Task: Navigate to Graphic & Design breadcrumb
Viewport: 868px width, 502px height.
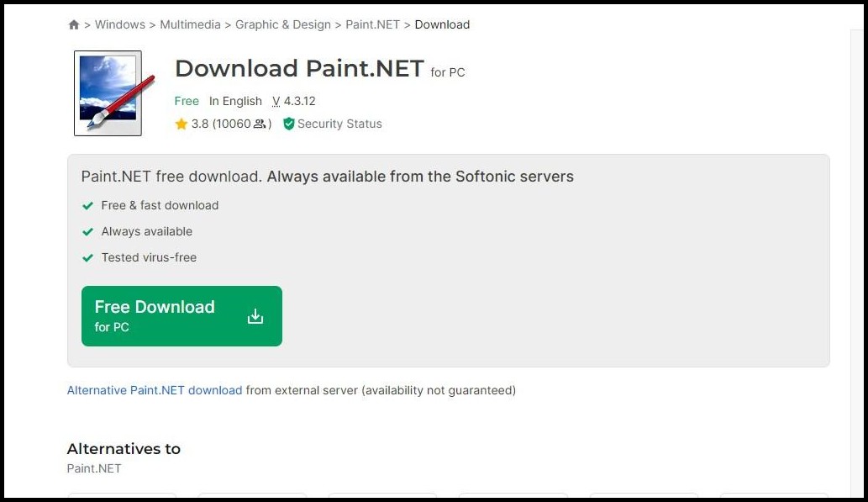Action: pyautogui.click(x=283, y=24)
